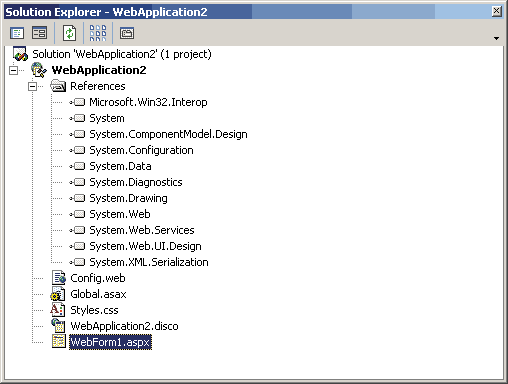Open the Properties toolbar icon
The height and width of the screenshot is (384, 508).
[x=127, y=33]
